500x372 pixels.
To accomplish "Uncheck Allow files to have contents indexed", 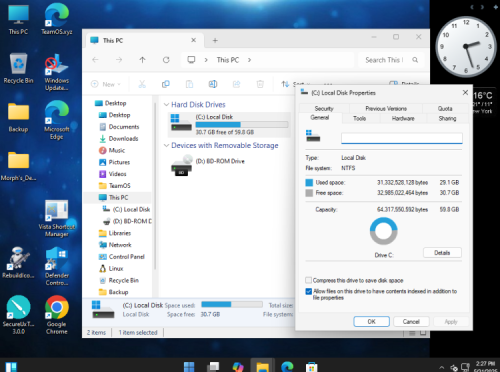I will coord(309,291).
